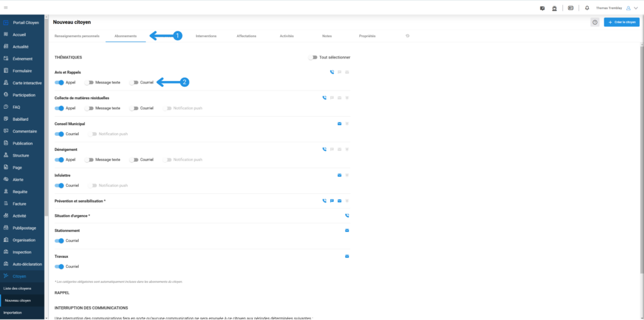This screenshot has width=644, height=320.
Task: Click the phone icon on Avis et Rappels row
Action: 332,72
